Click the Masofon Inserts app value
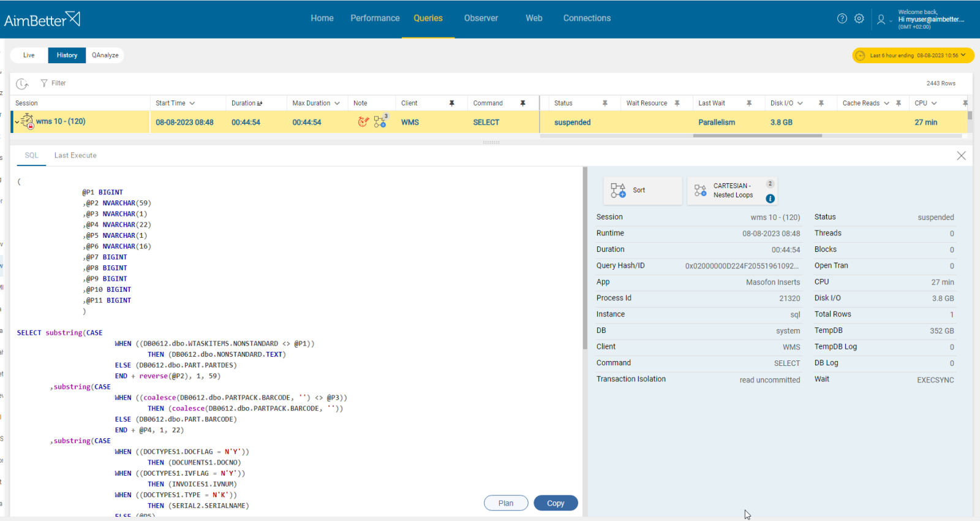This screenshot has height=521, width=980. 773,283
